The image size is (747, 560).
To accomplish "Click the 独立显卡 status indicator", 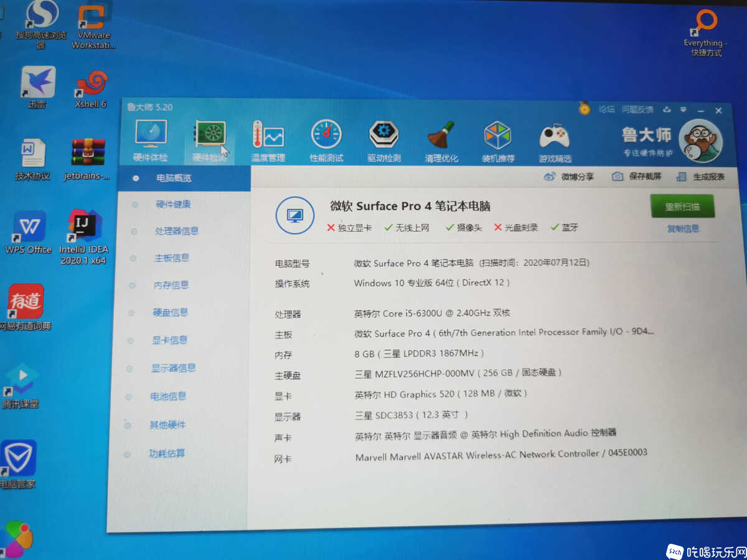I will tap(349, 228).
